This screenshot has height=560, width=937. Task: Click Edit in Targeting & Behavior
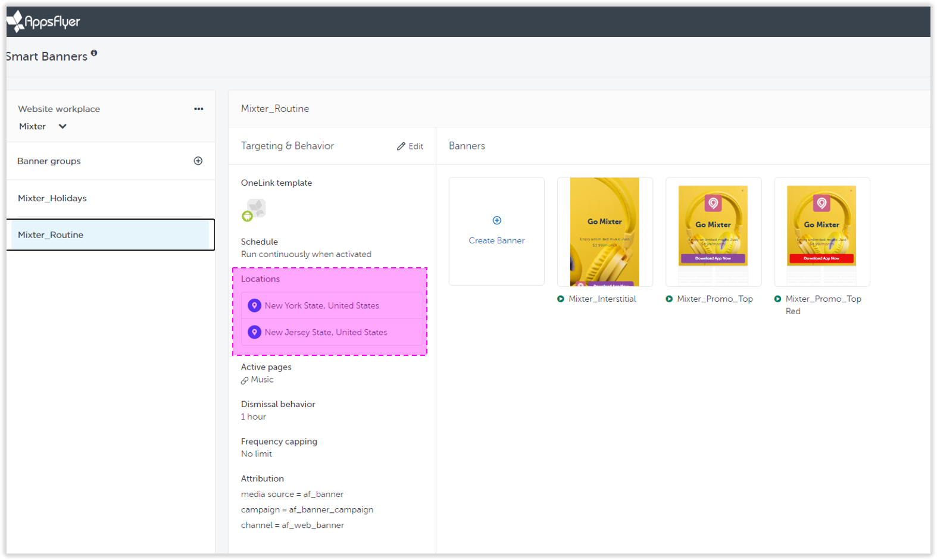[x=410, y=146]
